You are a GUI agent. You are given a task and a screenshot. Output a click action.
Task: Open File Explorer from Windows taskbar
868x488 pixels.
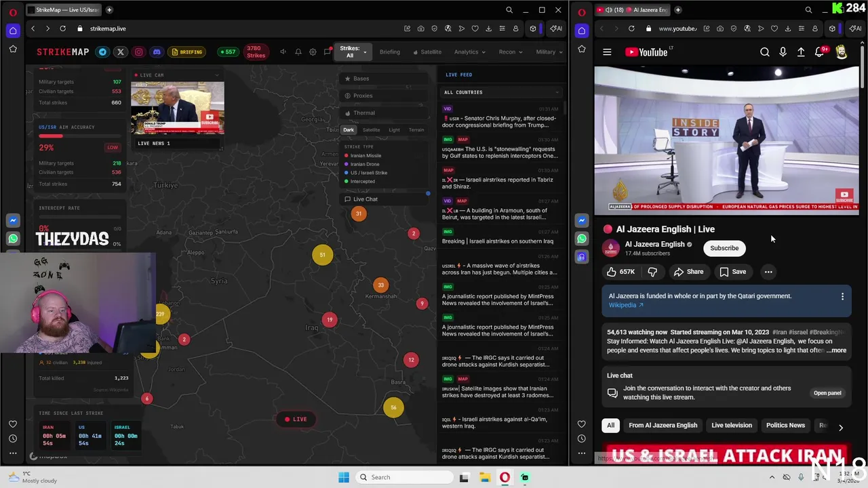click(484, 477)
